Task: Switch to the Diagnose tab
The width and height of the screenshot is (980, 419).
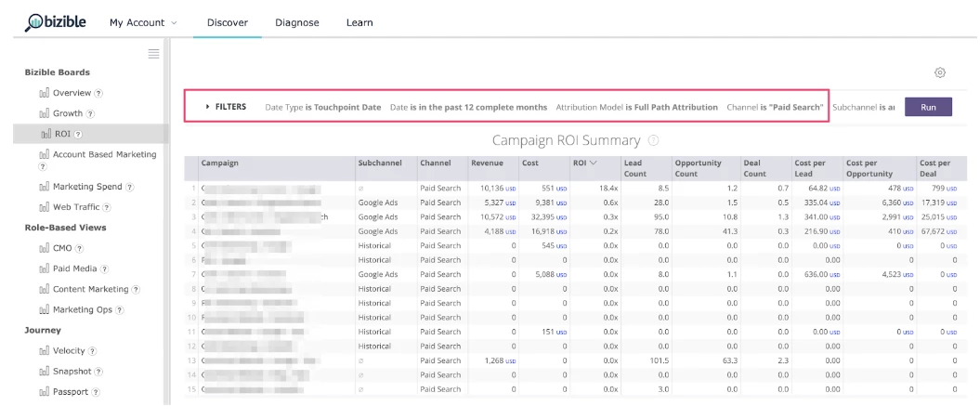Action: tap(297, 22)
